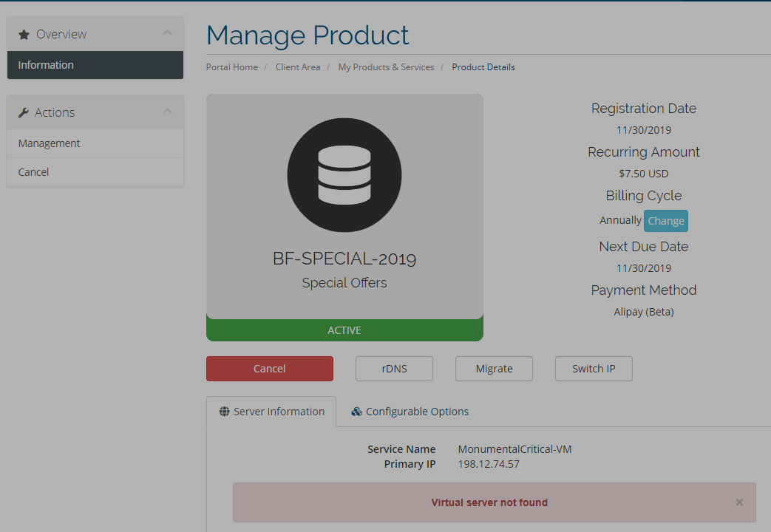This screenshot has width=771, height=532.
Task: Click the globe icon on Server Information tab
Action: click(x=225, y=412)
